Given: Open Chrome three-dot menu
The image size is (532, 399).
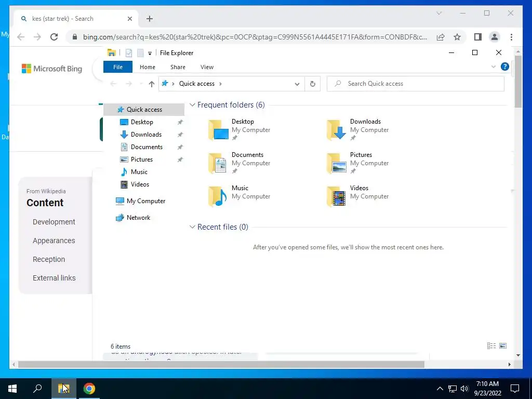Looking at the screenshot, I should pos(511,37).
